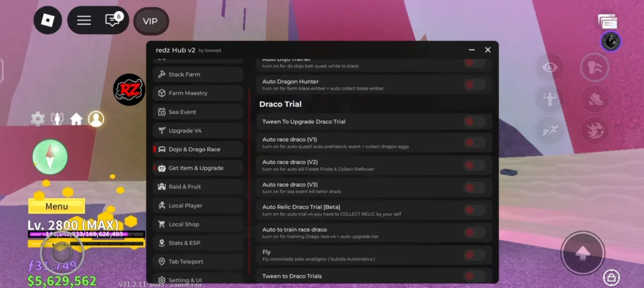
Task: Open game settings gear icon
Action: pos(37,119)
